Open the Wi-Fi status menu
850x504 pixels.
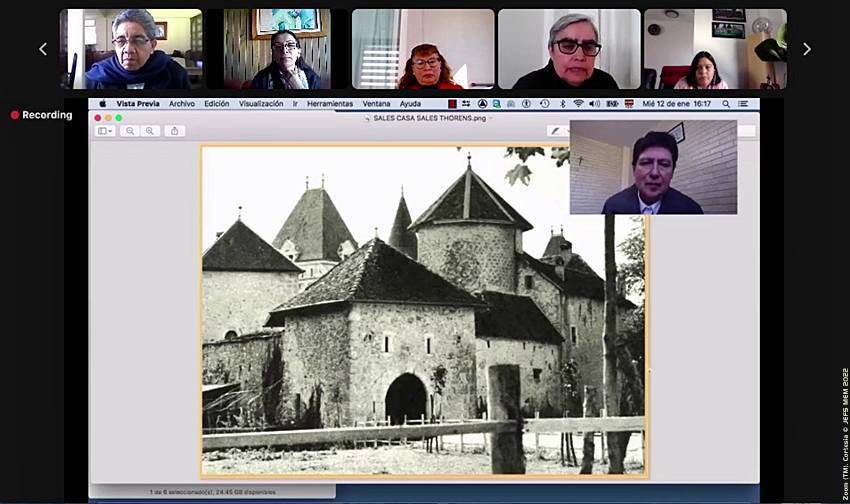pyautogui.click(x=578, y=104)
